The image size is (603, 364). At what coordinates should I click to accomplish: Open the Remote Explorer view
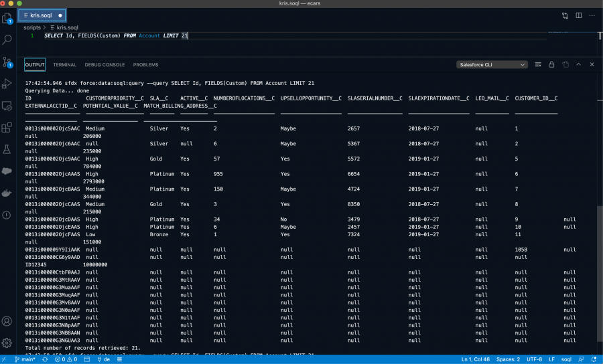tap(7, 106)
